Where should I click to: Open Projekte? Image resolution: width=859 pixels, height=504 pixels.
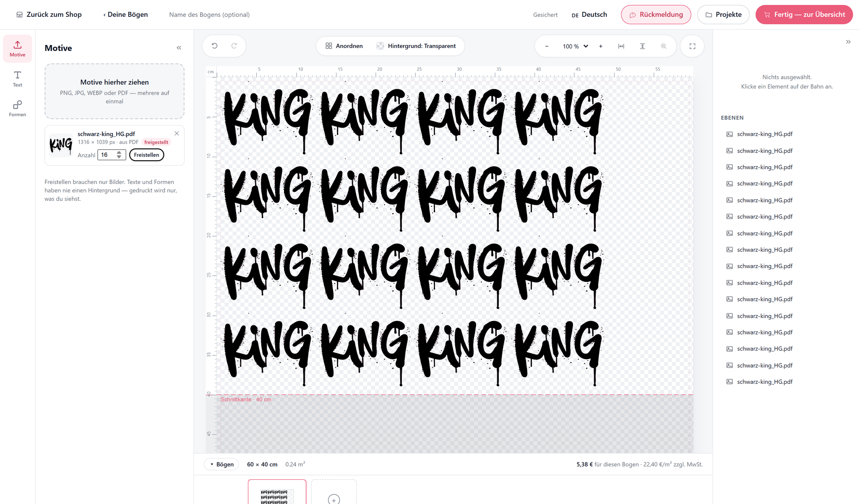723,15
